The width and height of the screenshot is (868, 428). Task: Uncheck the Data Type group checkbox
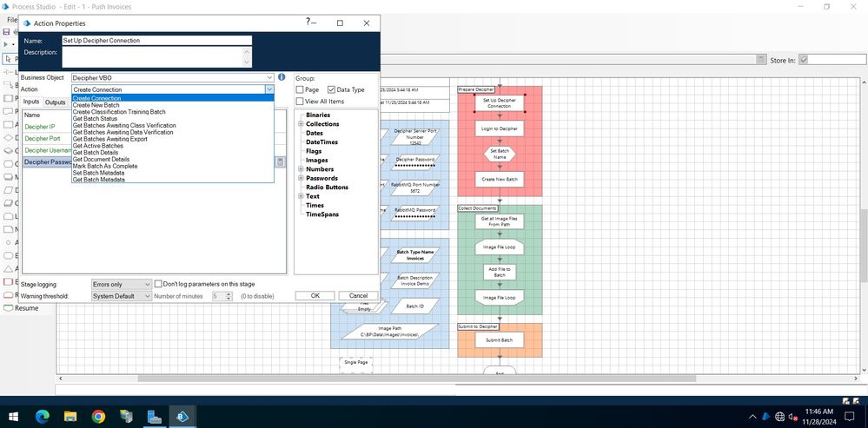click(331, 89)
